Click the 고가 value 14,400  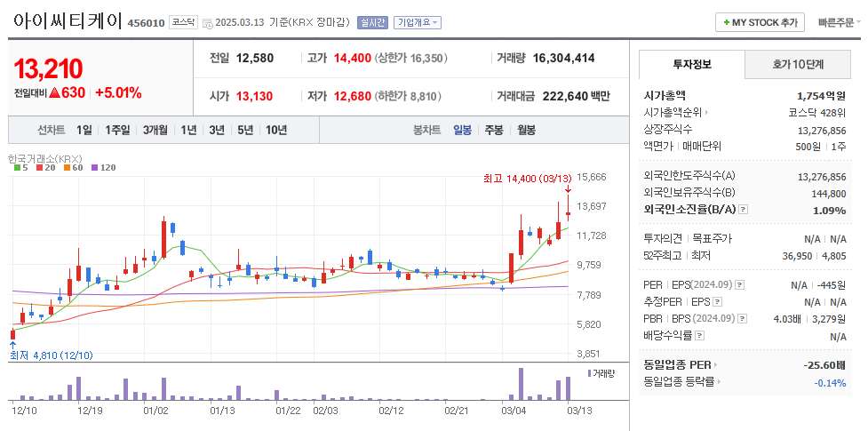pyautogui.click(x=353, y=58)
